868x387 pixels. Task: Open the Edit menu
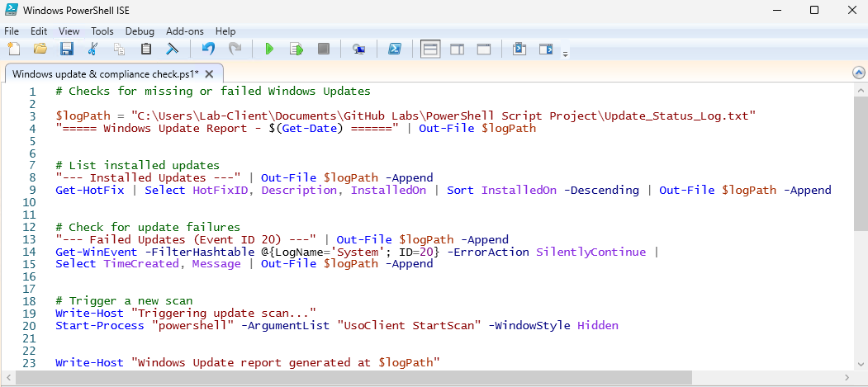click(x=39, y=31)
